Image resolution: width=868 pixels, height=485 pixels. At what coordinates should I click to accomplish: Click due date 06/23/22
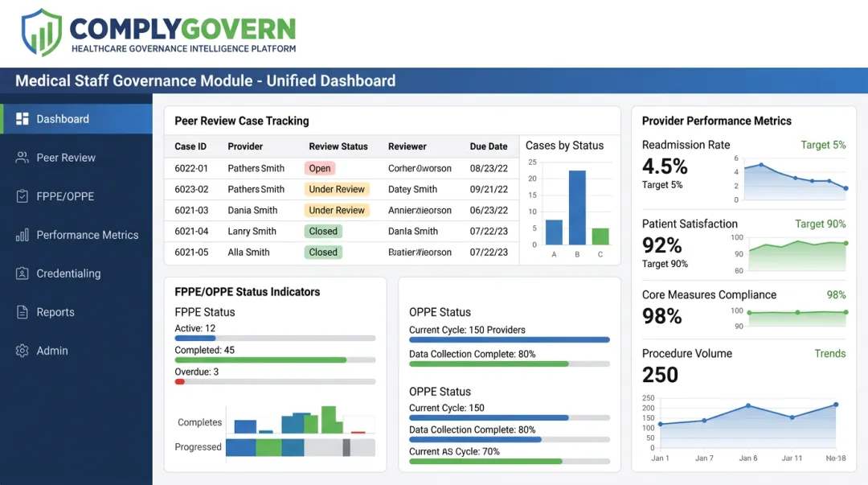point(489,211)
